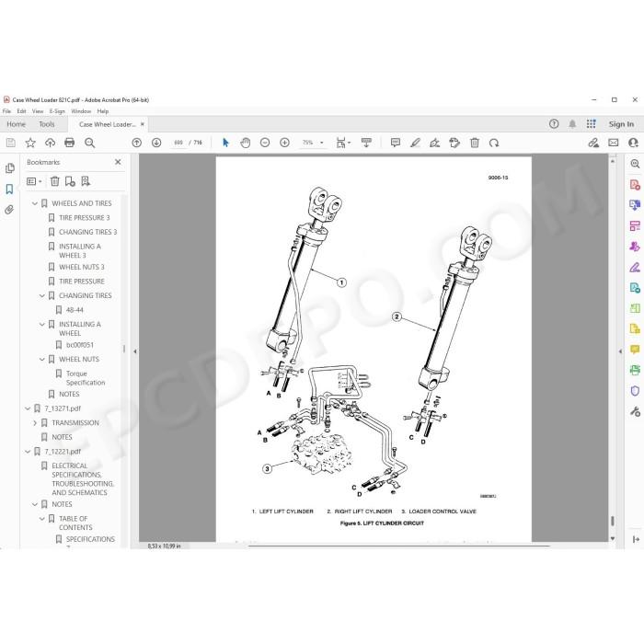Open the sign document tool

click(x=434, y=143)
